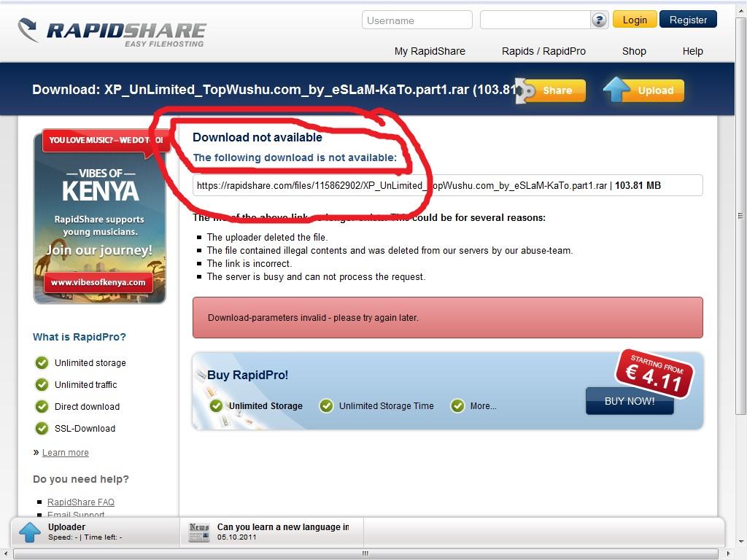Select the rapidshare.com file URL field
This screenshot has height=560, width=747.
(447, 185)
